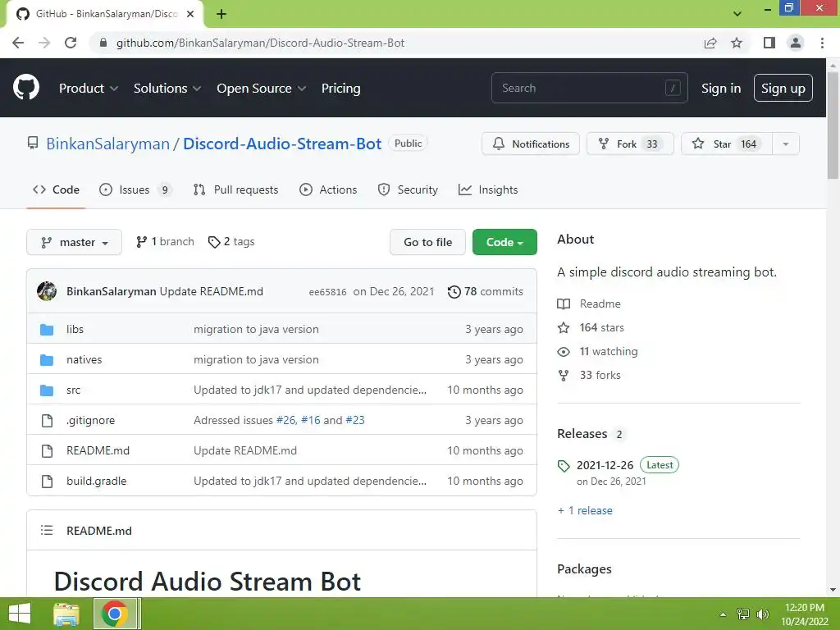840x630 pixels.
Task: Click the Sign up button
Action: [x=783, y=88]
